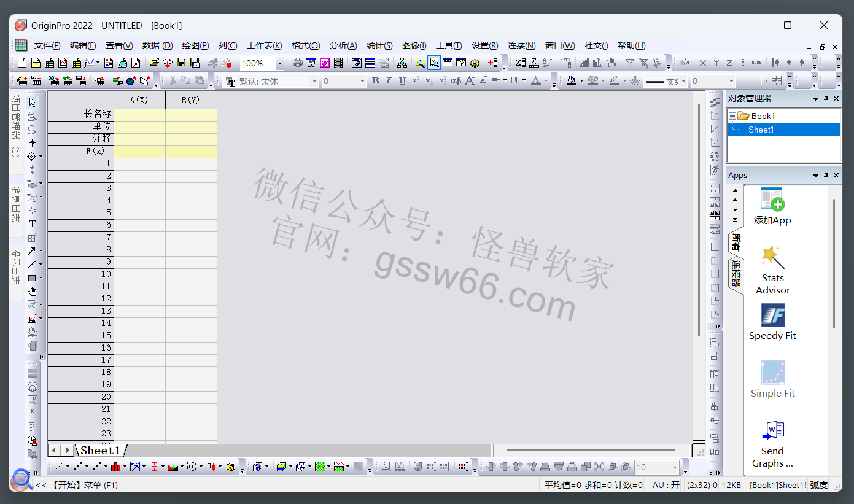Open the 绘图(P) menu
854x504 pixels.
[x=196, y=45]
